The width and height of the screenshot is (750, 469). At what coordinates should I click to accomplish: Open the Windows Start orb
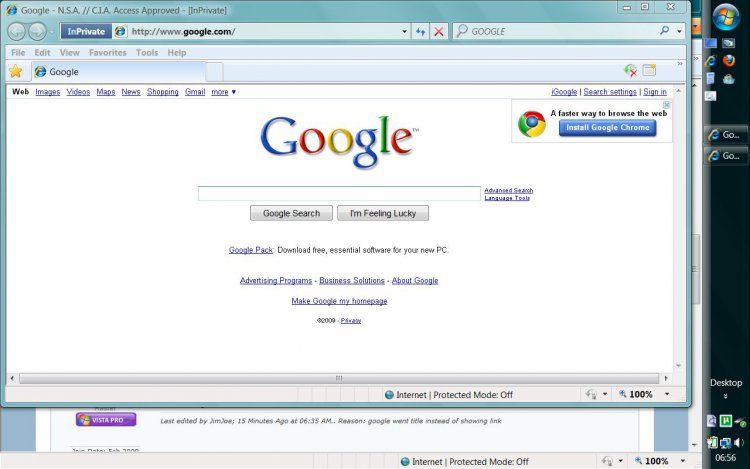click(x=726, y=17)
